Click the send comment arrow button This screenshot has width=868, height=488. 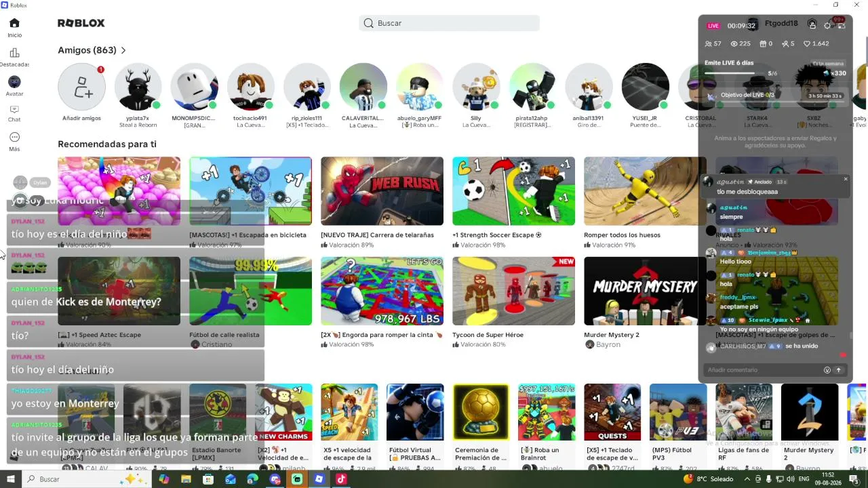tap(839, 370)
